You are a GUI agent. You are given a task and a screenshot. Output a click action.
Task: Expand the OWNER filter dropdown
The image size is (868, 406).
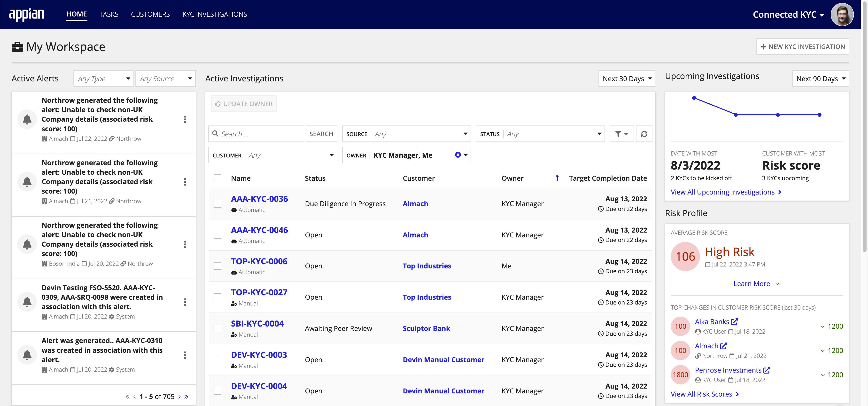tap(465, 155)
